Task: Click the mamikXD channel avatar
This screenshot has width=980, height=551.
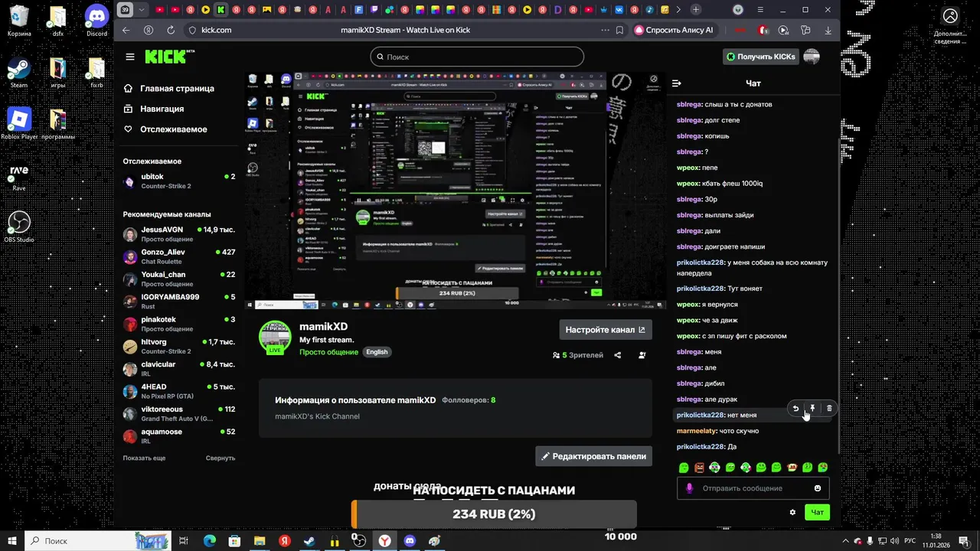Action: coord(275,337)
